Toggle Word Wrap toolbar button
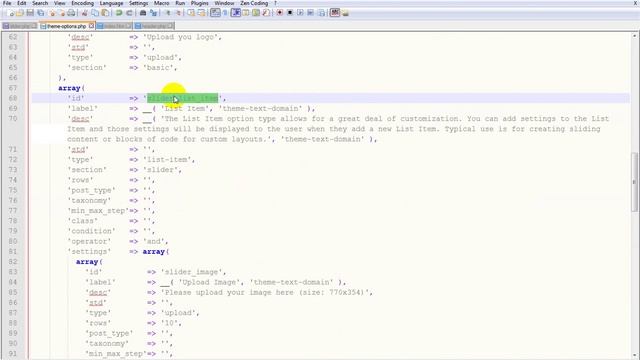Image resolution: width=640 pixels, height=360 pixels. (x=216, y=13)
